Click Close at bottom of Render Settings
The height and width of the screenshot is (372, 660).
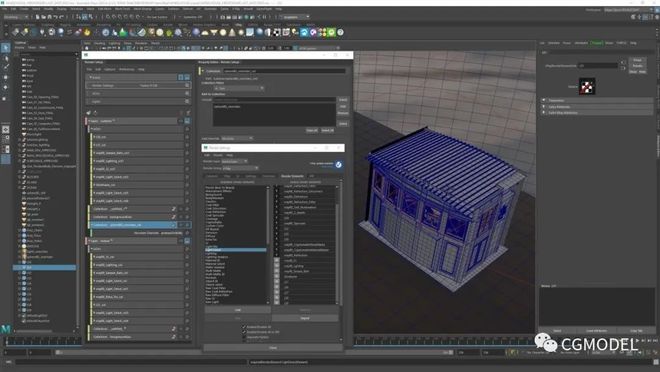pos(273,348)
